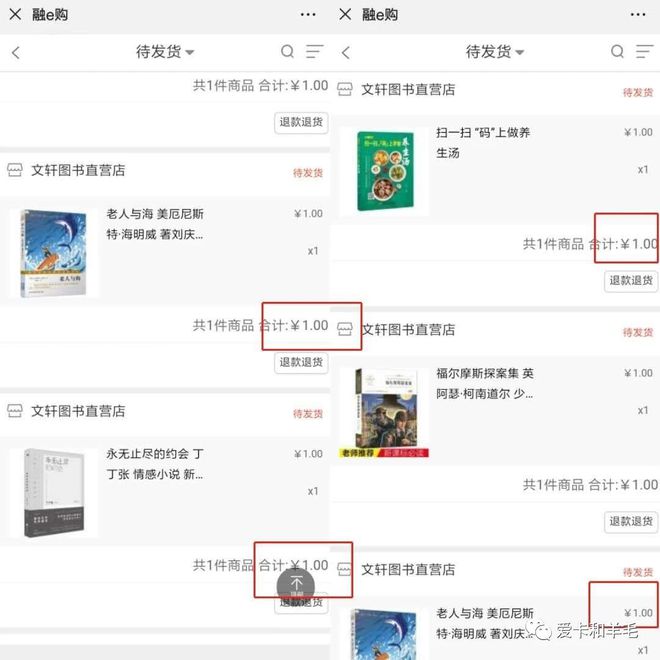The height and width of the screenshot is (660, 660).
Task: Open the filter list icon in left panel
Action: 314,51
